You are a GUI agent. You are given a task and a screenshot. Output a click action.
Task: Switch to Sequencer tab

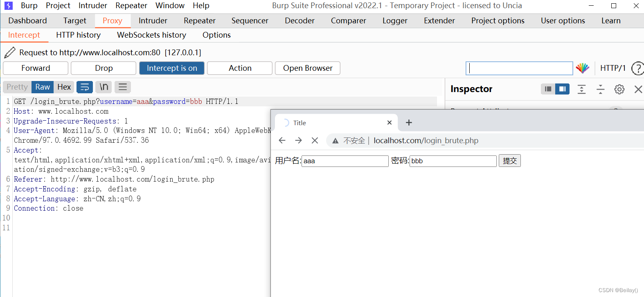coord(250,21)
